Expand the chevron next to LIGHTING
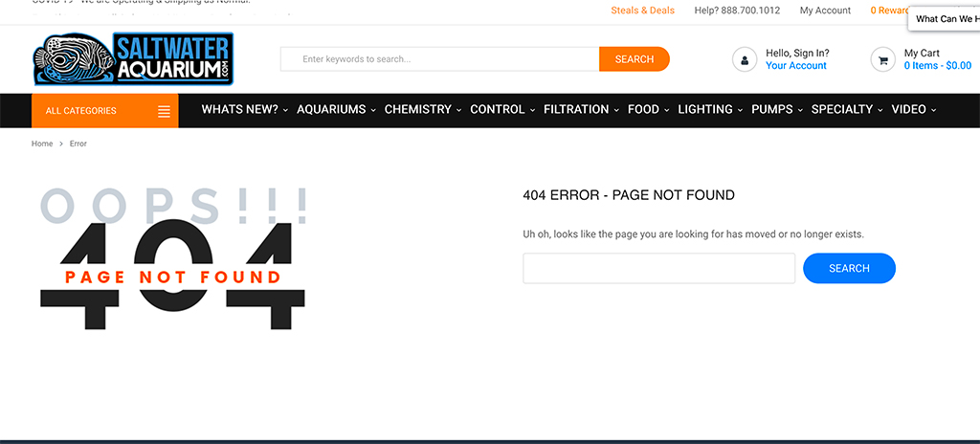 coord(741,110)
